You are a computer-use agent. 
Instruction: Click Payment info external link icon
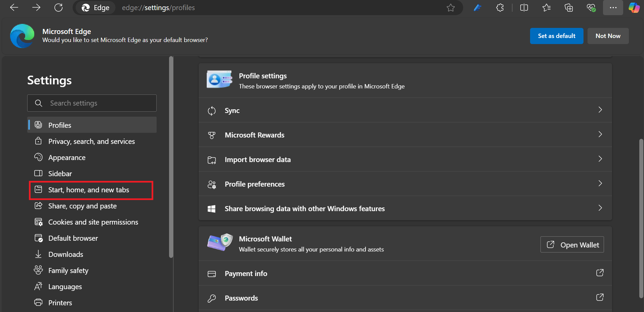click(600, 273)
